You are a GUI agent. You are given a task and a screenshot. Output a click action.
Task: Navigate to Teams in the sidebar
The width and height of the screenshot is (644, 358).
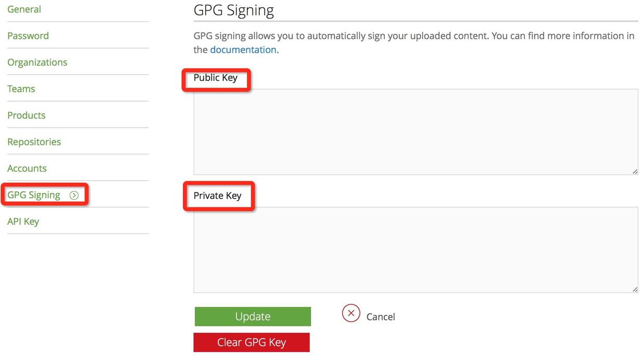[x=21, y=89]
